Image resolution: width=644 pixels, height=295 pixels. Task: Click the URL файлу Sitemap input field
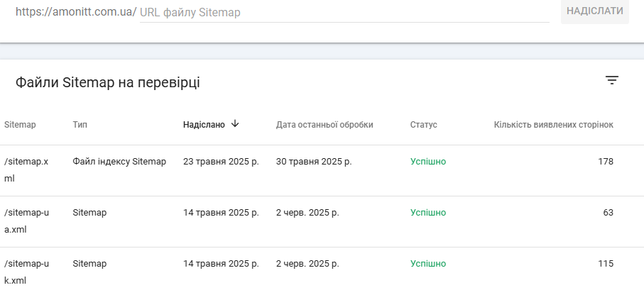point(344,12)
